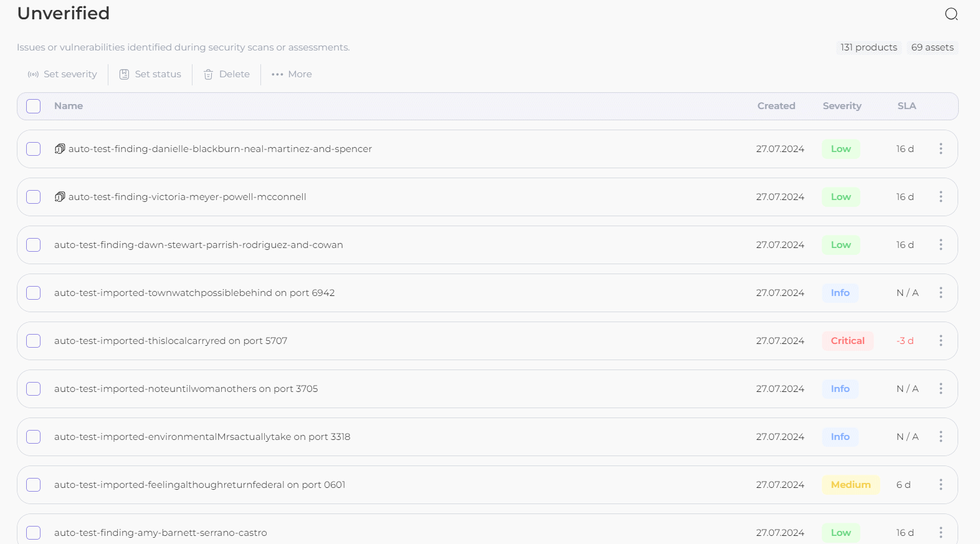
Task: Open the 69 assets badge
Action: pos(932,47)
